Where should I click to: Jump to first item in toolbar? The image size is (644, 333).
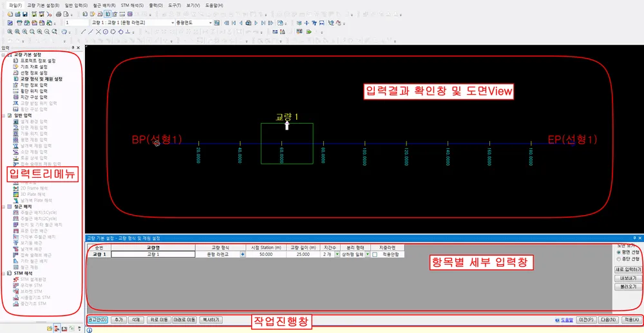(234, 23)
